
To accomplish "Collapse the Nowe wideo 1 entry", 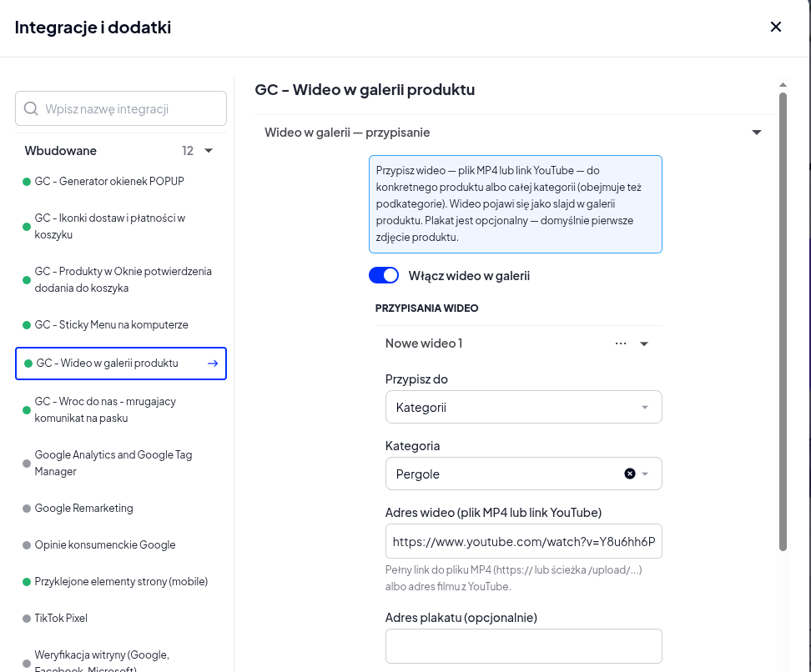I will [644, 344].
